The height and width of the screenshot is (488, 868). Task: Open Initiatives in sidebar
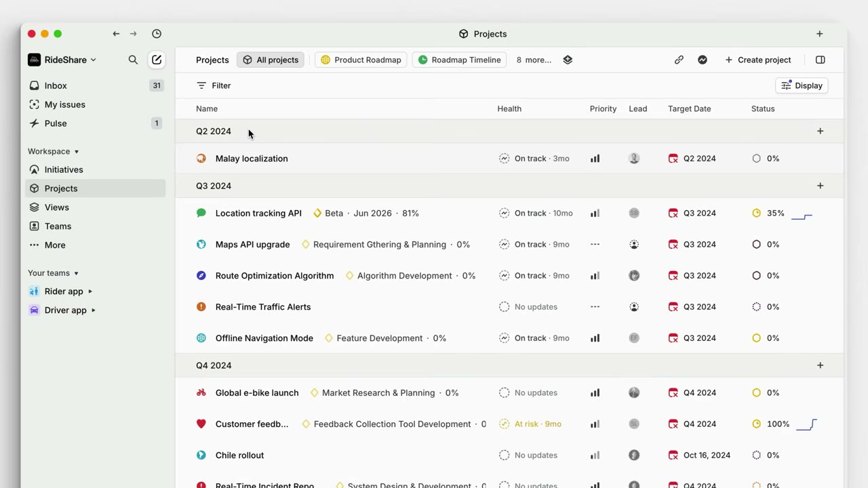point(96,169)
